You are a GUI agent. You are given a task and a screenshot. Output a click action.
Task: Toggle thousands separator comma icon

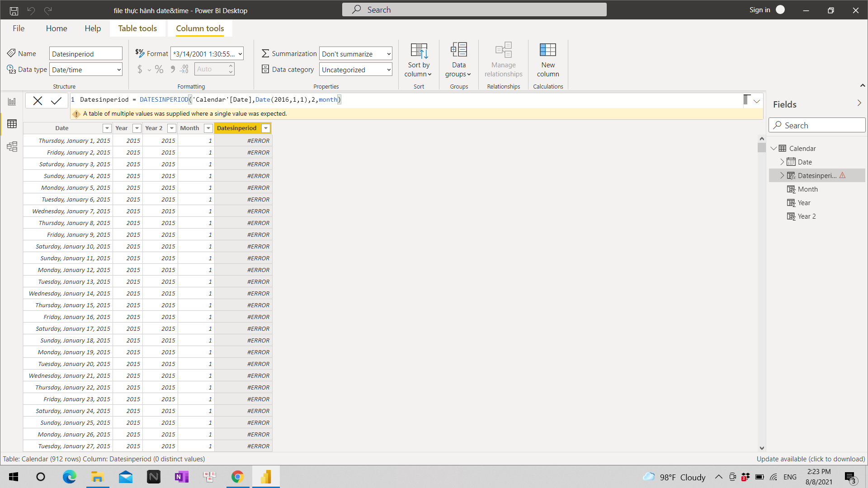click(x=172, y=69)
